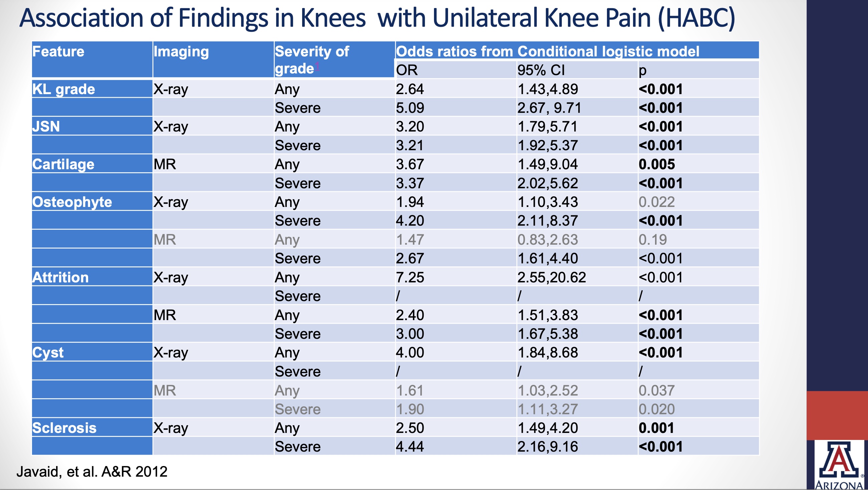The width and height of the screenshot is (868, 490).
Task: Click the odds ratio value 7.25
Action: 410,277
